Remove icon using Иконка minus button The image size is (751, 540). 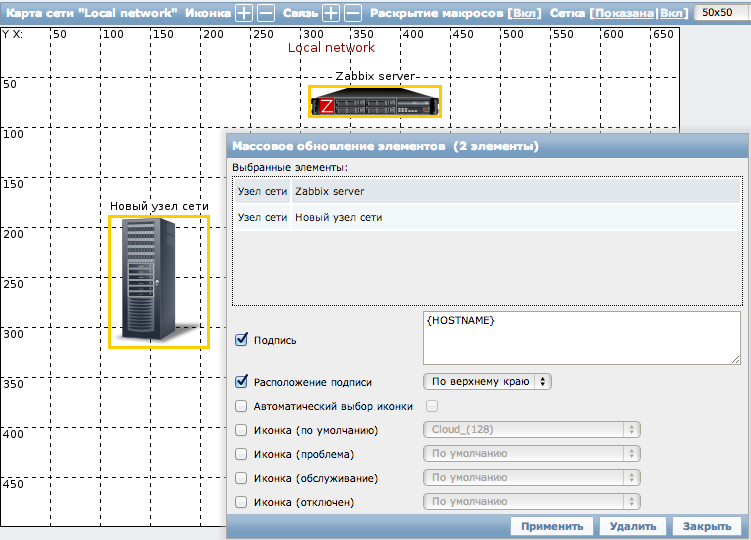tap(266, 13)
